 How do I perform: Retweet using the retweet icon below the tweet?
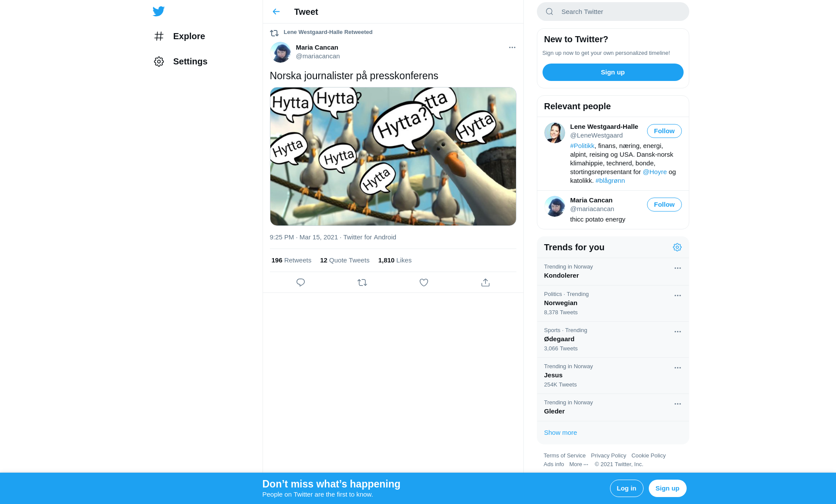click(x=362, y=282)
